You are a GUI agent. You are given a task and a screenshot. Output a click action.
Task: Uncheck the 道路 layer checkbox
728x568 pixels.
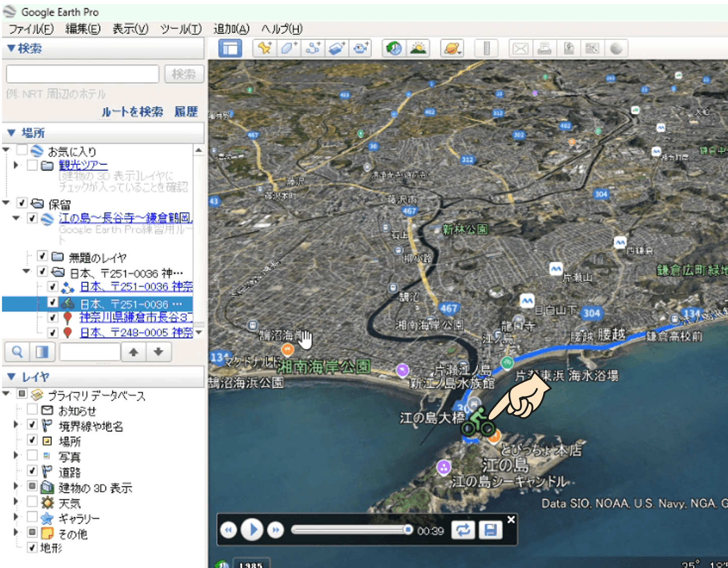[x=33, y=471]
